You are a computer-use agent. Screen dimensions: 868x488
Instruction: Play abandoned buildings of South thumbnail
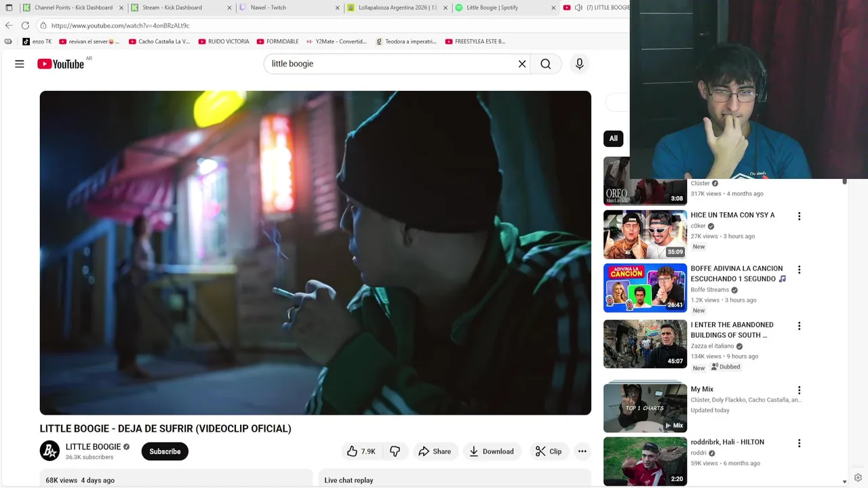pos(645,344)
